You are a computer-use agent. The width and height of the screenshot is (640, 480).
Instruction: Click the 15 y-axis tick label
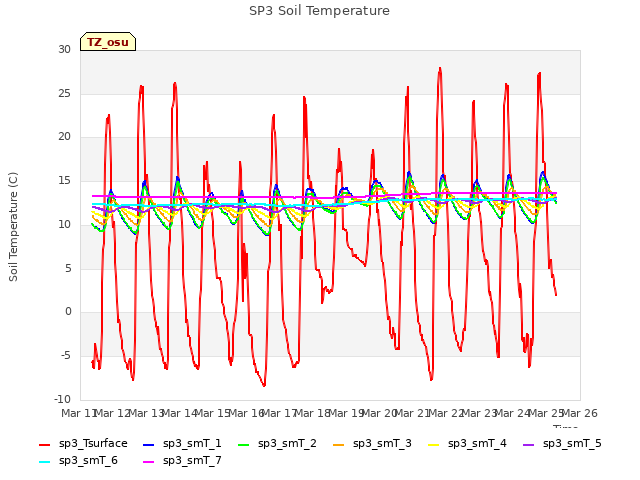64,180
